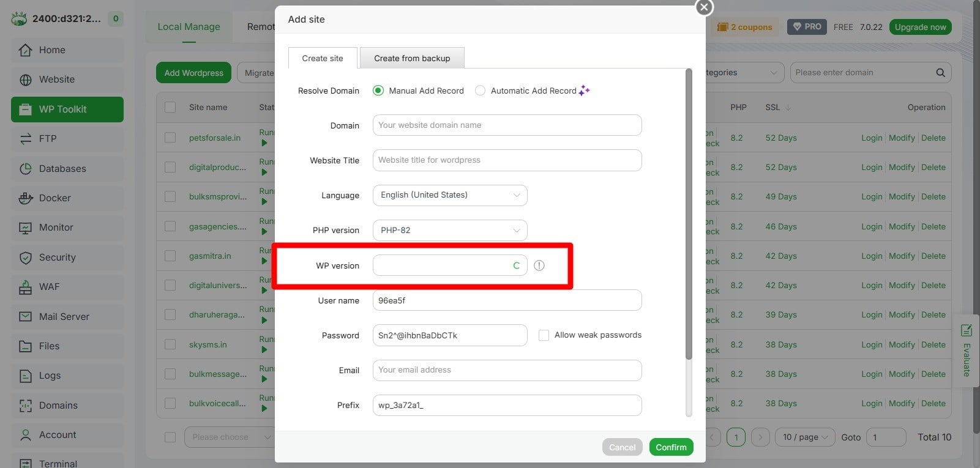This screenshot has height=468, width=980.
Task: Select Manual Add Record radio option
Action: point(378,91)
